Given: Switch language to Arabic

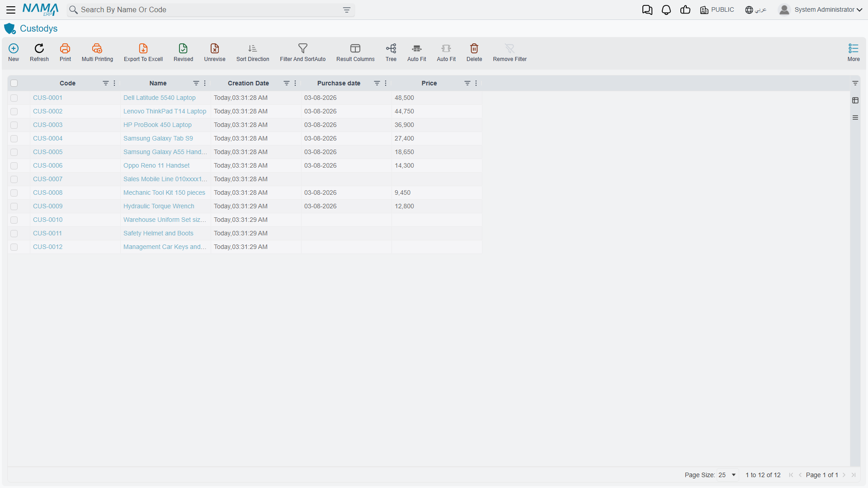Looking at the screenshot, I should point(756,10).
